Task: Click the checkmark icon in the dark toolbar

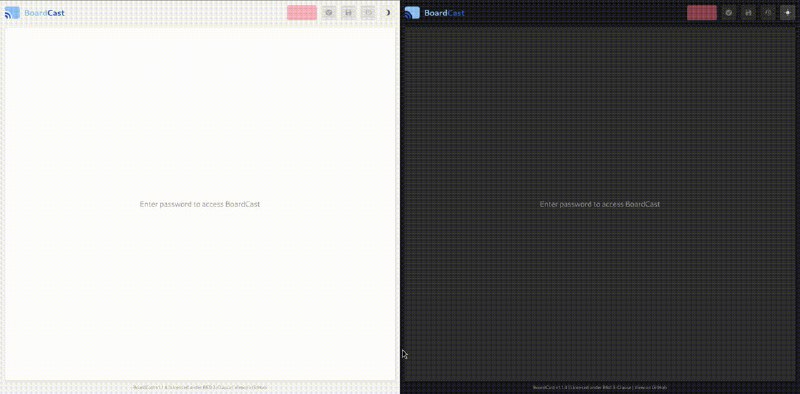Action: (729, 13)
